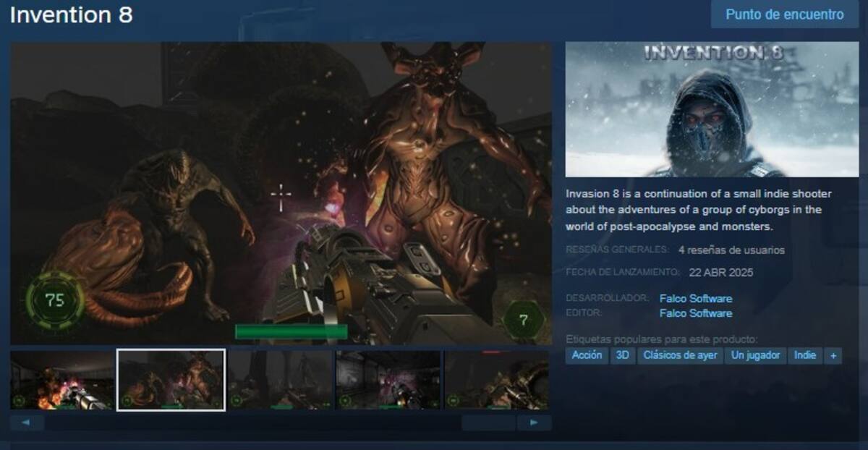Click the Invention 8 page title
The width and height of the screenshot is (868, 450).
pos(71,15)
